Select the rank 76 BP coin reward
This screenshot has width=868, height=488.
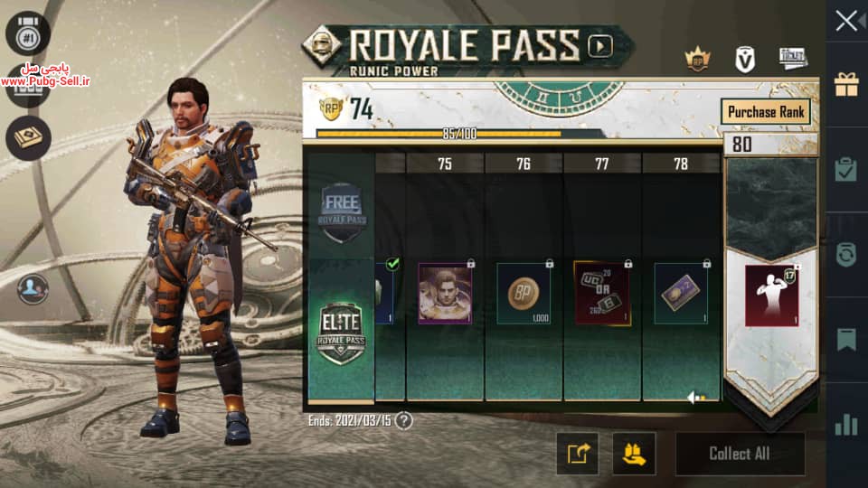524,293
